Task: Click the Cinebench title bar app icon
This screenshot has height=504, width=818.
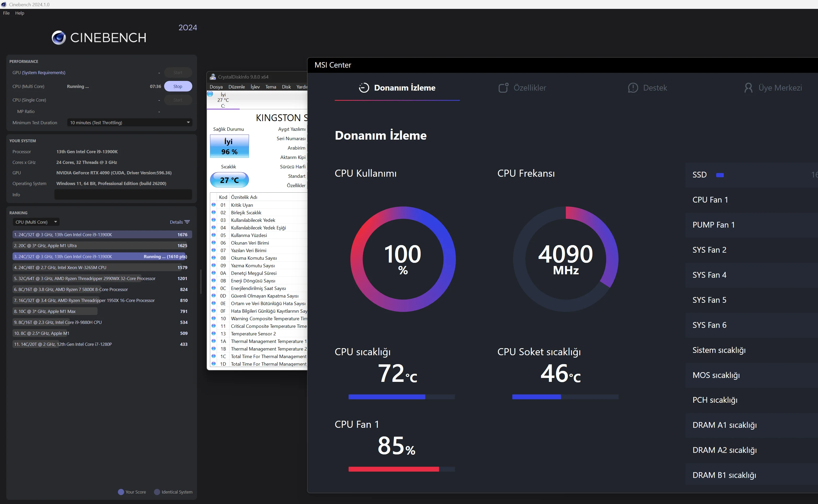Action: point(4,4)
